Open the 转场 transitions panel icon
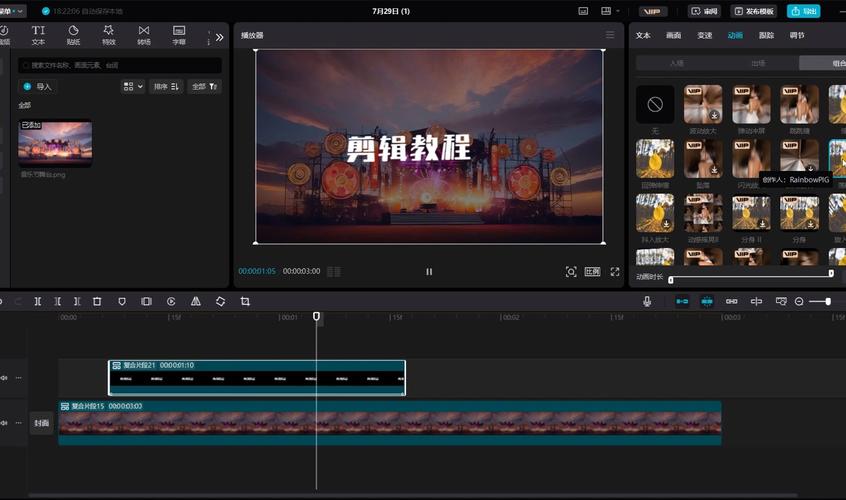Screen dimensions: 846x500 click(x=144, y=35)
